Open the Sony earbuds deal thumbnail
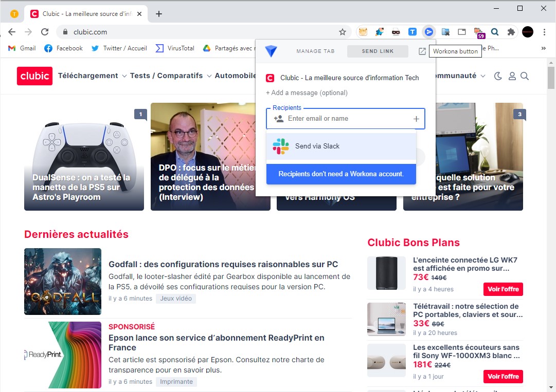 click(386, 361)
